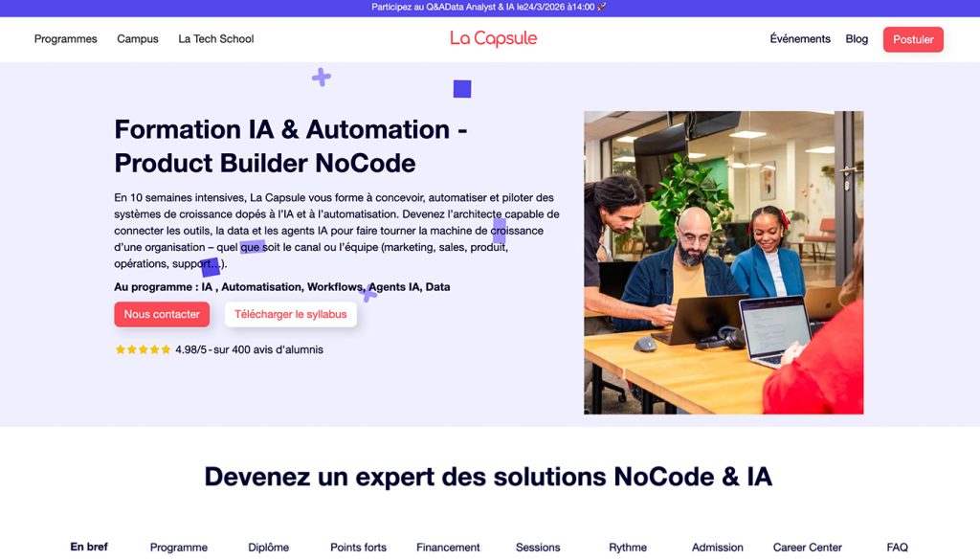The image size is (980, 560).
Task: Click the Postuler button
Action: [913, 39]
